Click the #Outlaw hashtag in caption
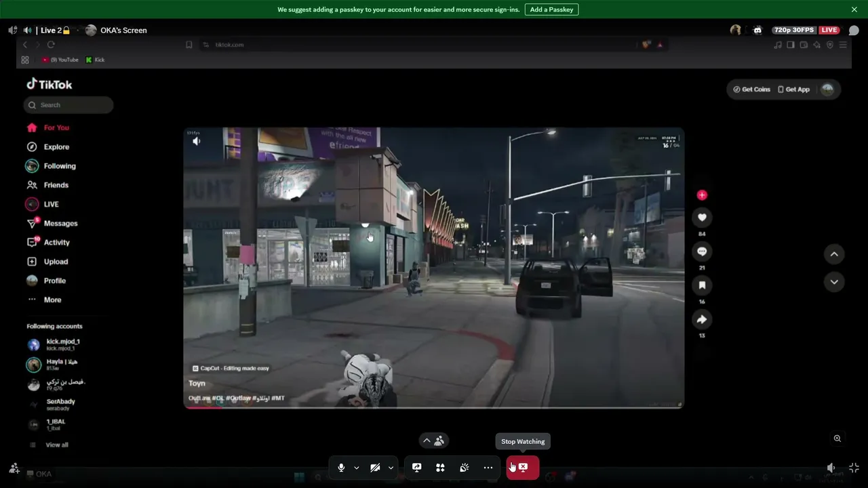The height and width of the screenshot is (488, 868). (238, 398)
